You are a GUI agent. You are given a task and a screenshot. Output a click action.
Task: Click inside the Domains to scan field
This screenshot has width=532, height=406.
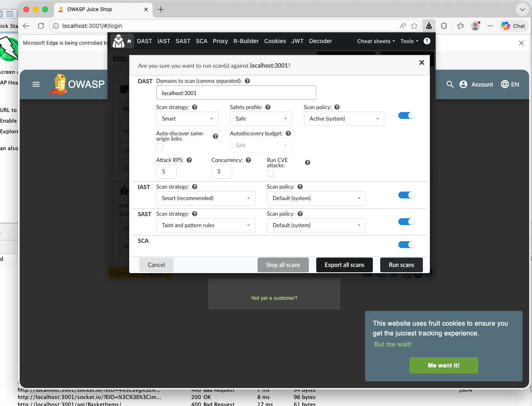pos(236,93)
